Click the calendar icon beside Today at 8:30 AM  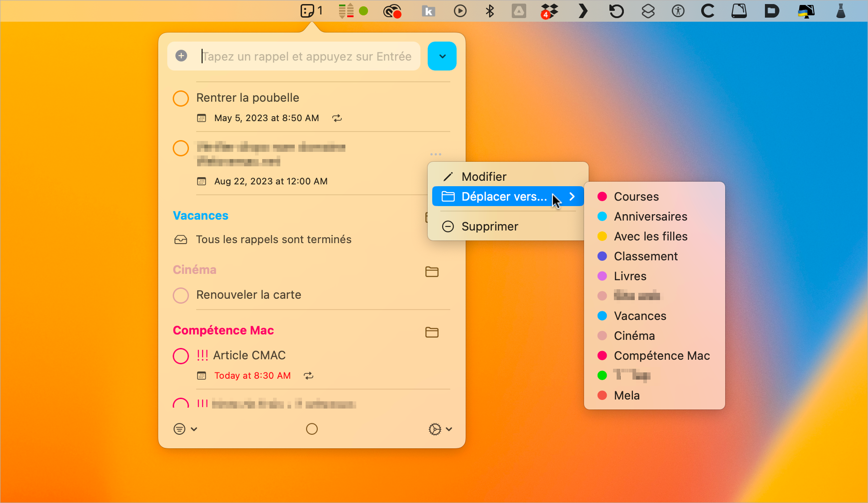[202, 376]
